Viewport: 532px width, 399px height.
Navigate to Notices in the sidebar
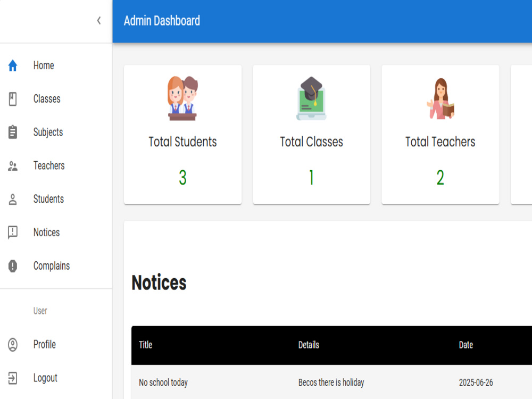tap(56, 233)
